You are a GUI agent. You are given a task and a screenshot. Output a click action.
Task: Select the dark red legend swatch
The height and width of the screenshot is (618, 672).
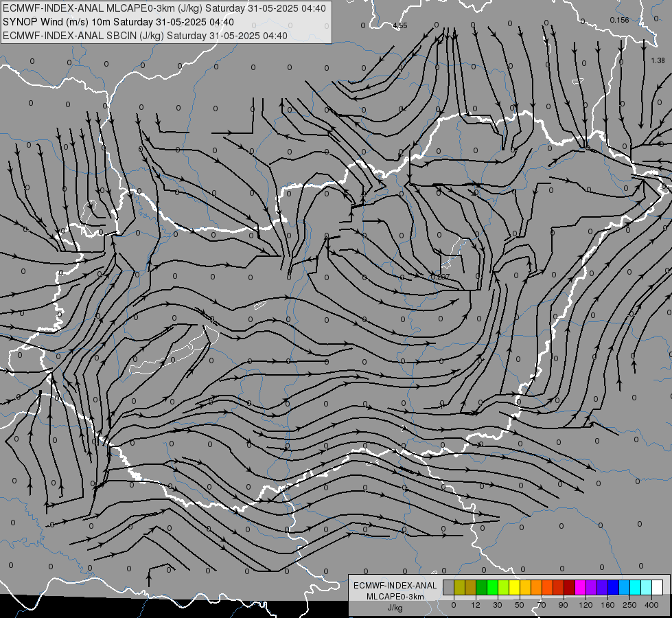570,587
